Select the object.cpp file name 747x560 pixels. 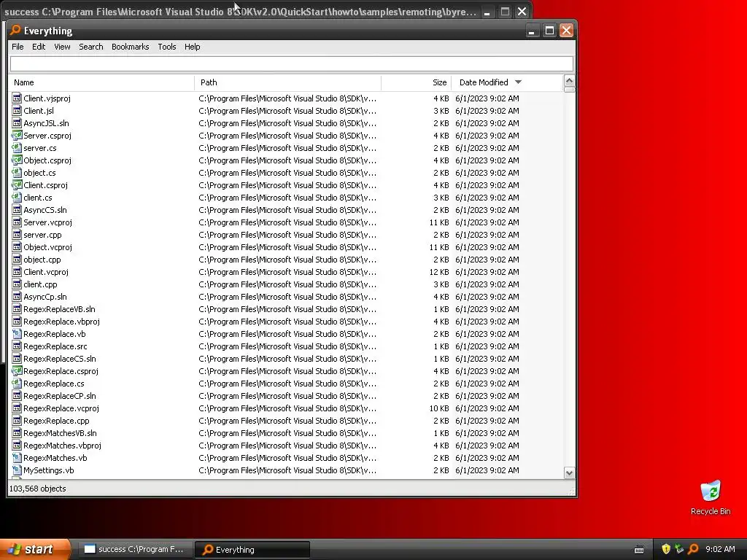pos(42,260)
